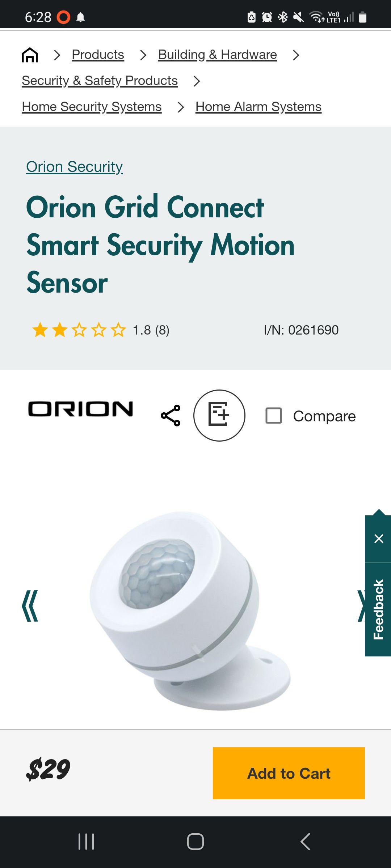Open the Orion brand logo
The width and height of the screenshot is (391, 868).
click(x=81, y=409)
